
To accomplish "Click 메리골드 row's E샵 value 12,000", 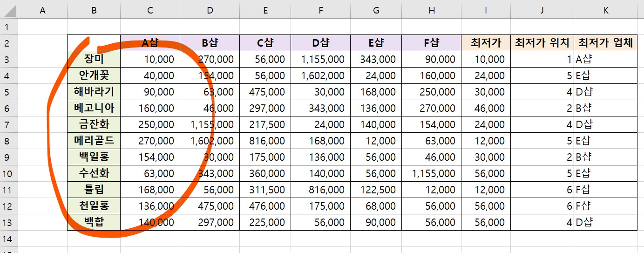I will 376,141.
